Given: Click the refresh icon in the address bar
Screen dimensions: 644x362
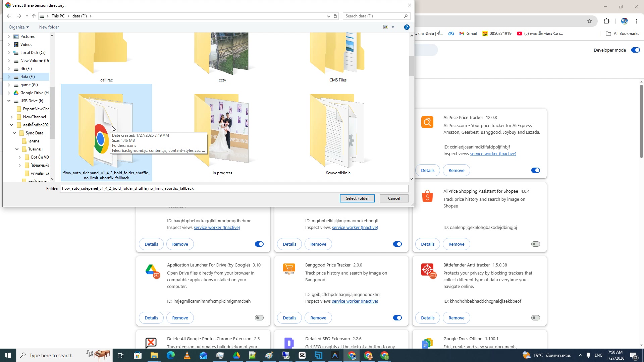Looking at the screenshot, I should tap(335, 16).
